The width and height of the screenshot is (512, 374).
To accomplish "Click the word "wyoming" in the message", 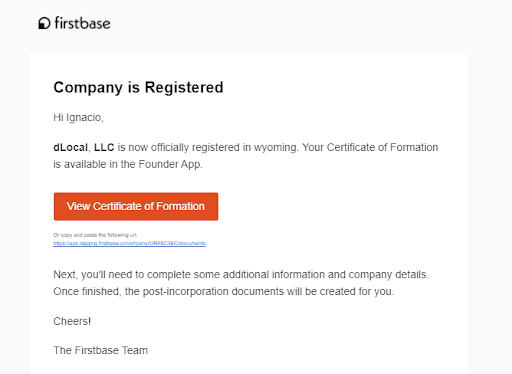I will click(x=275, y=148).
